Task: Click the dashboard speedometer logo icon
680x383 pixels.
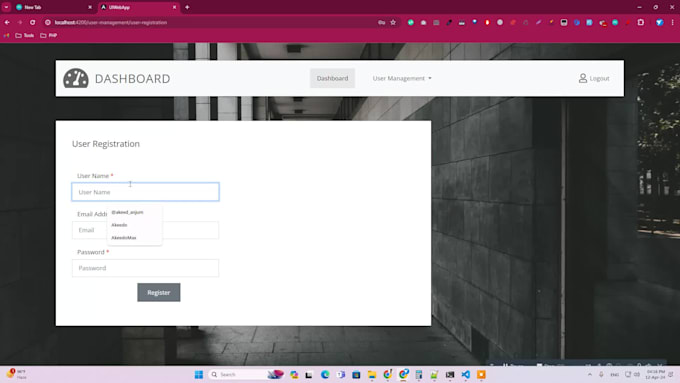Action: [x=76, y=79]
